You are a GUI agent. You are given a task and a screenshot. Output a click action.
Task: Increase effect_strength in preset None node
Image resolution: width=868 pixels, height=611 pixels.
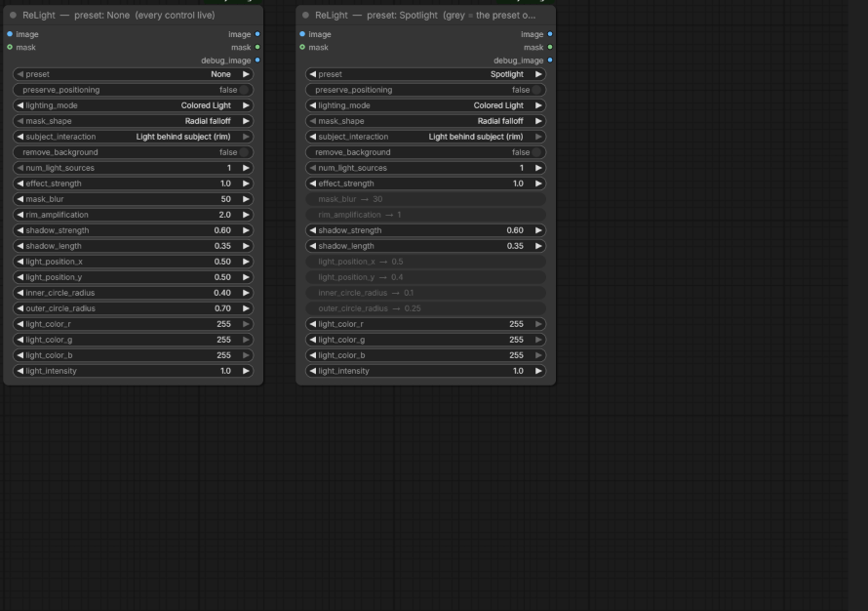[x=246, y=183]
